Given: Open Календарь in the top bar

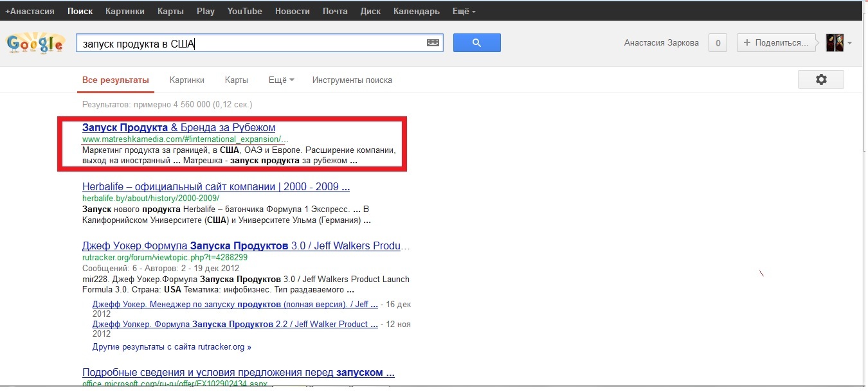Looking at the screenshot, I should (x=417, y=12).
